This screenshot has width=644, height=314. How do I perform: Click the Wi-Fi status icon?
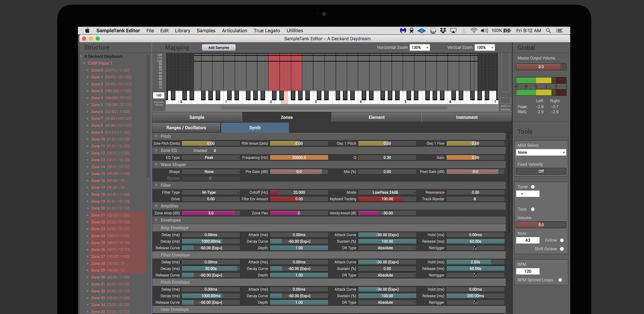(474, 30)
